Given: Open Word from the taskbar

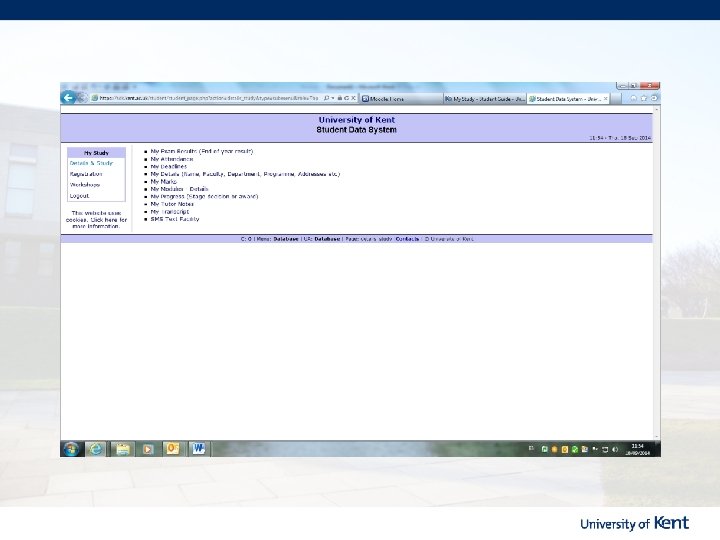Looking at the screenshot, I should point(198,449).
